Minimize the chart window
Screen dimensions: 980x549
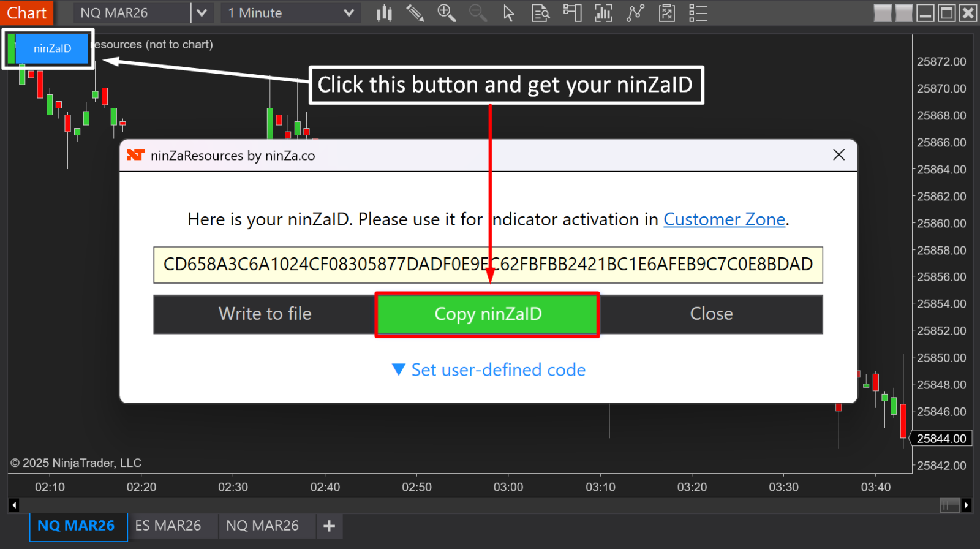point(925,13)
